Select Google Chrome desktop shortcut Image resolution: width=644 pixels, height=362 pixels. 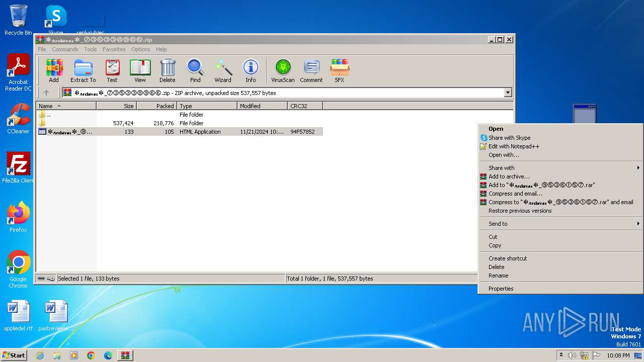coord(18,269)
